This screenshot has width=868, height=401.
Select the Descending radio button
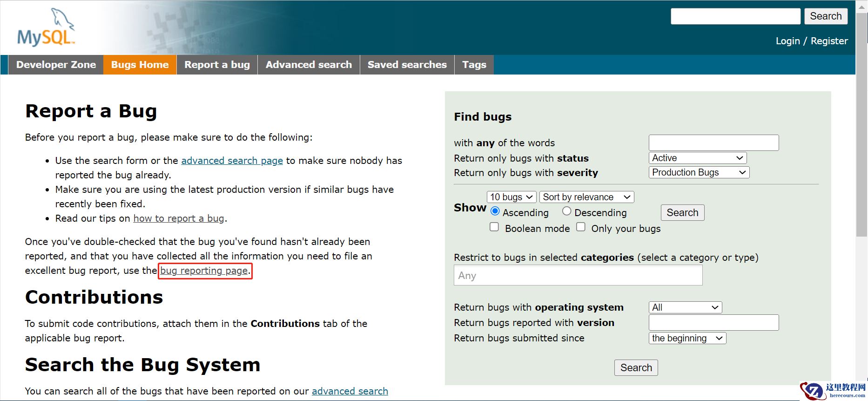click(x=566, y=211)
